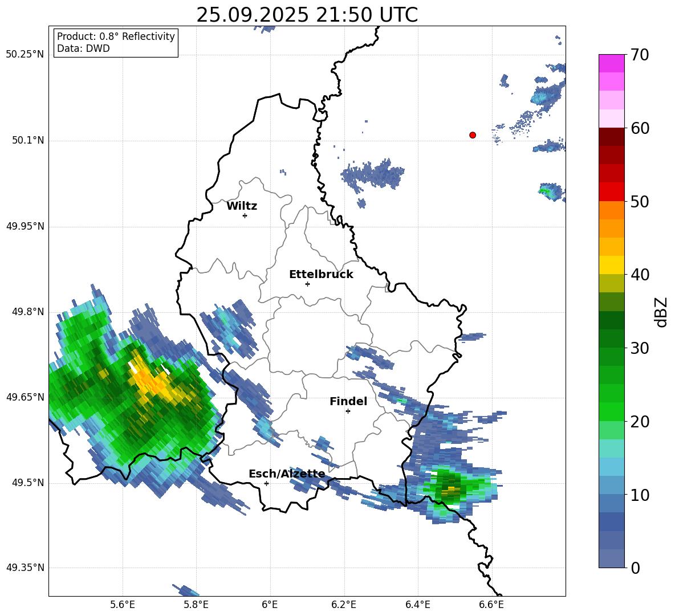The image size is (675, 616).
Task: Click the red dot radar location marker
Action: (473, 135)
